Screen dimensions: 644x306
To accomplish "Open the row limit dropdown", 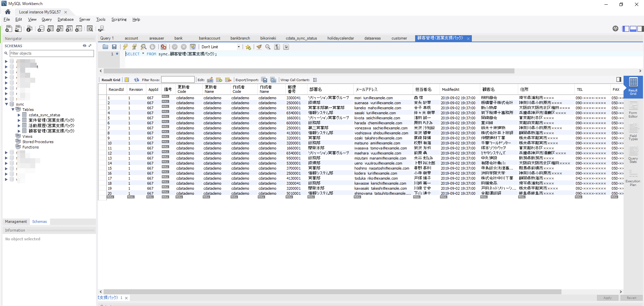I will coord(239,47).
